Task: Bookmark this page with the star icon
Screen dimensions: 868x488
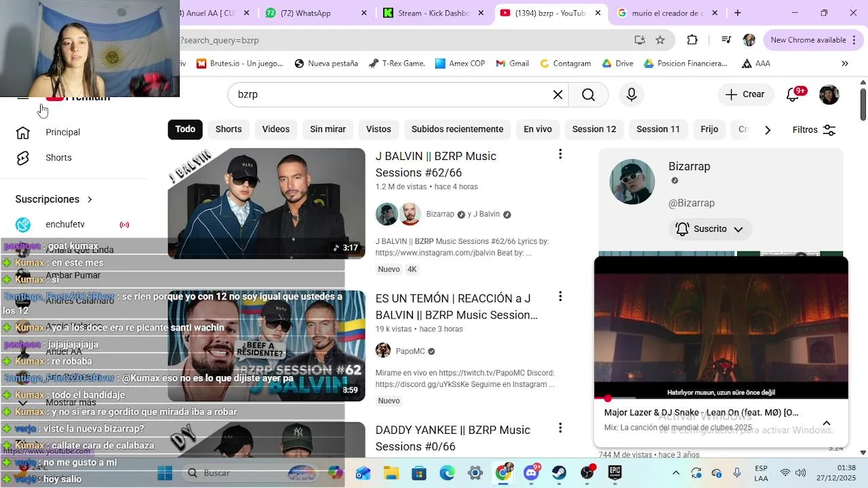Action: (660, 40)
